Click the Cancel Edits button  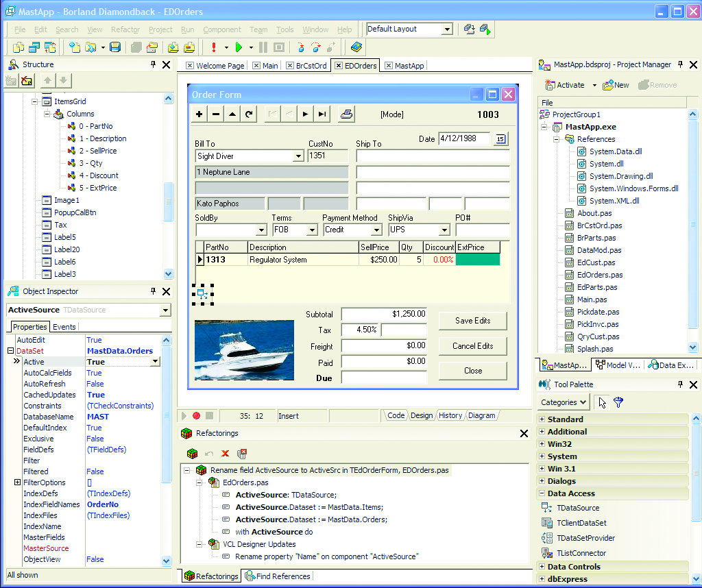472,346
